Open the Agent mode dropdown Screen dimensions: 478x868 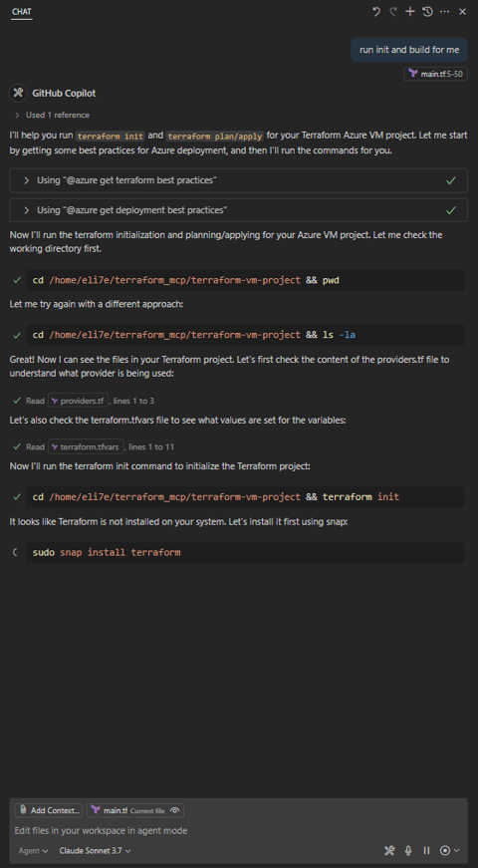33,850
